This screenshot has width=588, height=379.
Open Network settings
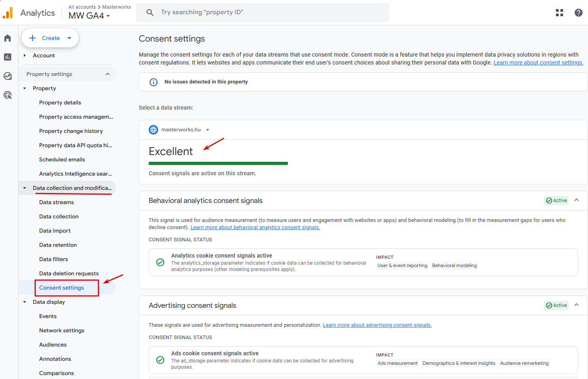[62, 330]
